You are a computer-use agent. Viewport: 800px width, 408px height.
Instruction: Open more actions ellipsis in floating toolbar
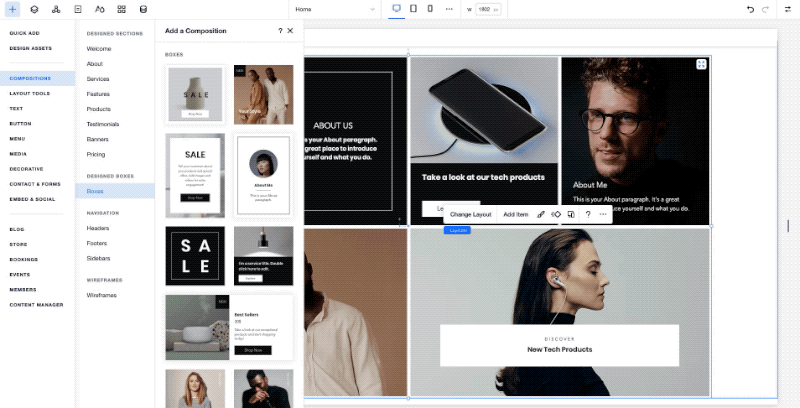coord(603,215)
